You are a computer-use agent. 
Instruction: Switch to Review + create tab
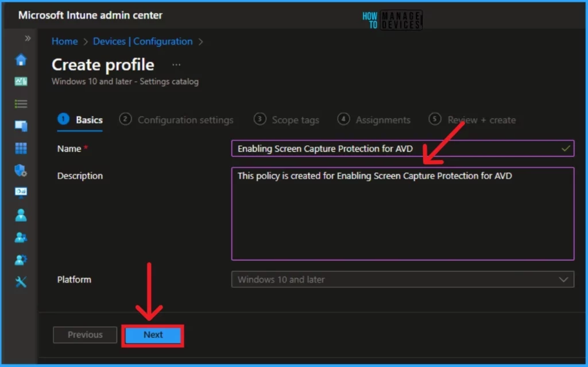tap(472, 119)
